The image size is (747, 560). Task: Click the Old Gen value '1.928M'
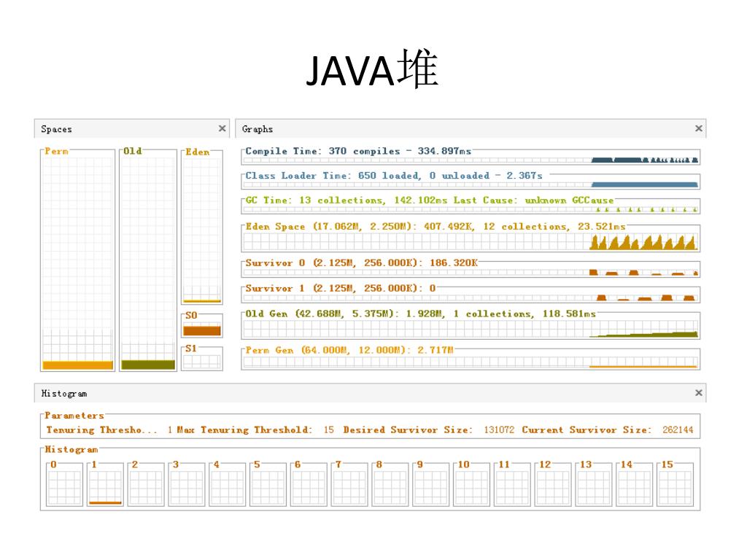point(426,314)
